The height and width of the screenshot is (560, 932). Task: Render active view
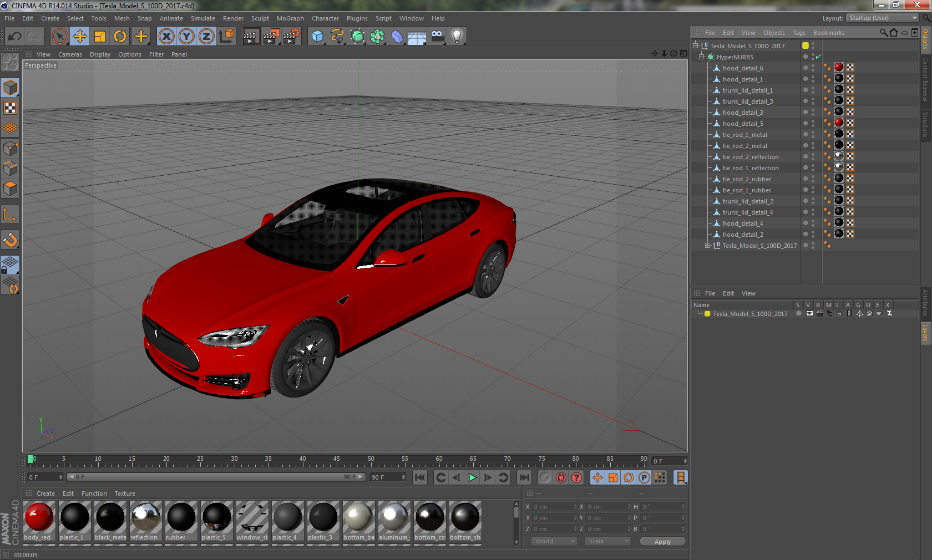(x=251, y=37)
